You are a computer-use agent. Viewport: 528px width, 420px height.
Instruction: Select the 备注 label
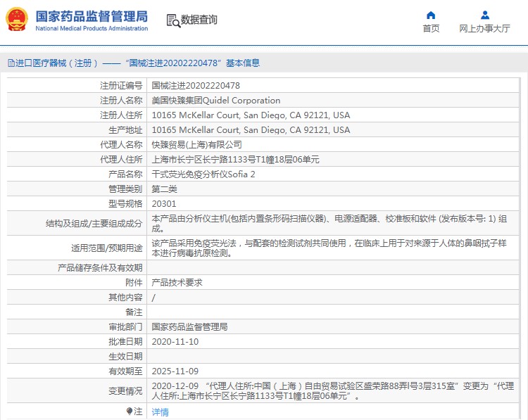click(134, 312)
